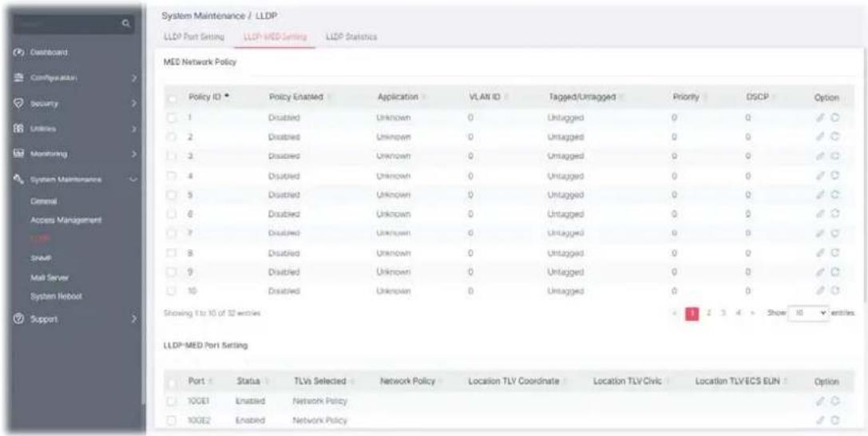
Task: Open the LLDP Statistics tab
Action: (351, 37)
